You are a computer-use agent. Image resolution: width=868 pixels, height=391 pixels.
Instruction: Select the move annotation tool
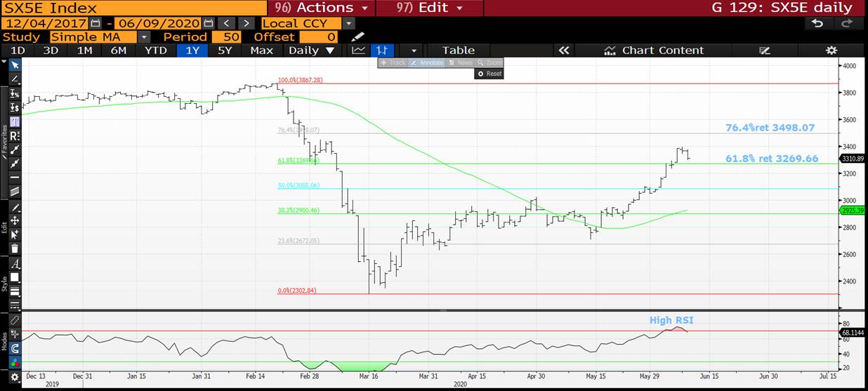[x=15, y=220]
